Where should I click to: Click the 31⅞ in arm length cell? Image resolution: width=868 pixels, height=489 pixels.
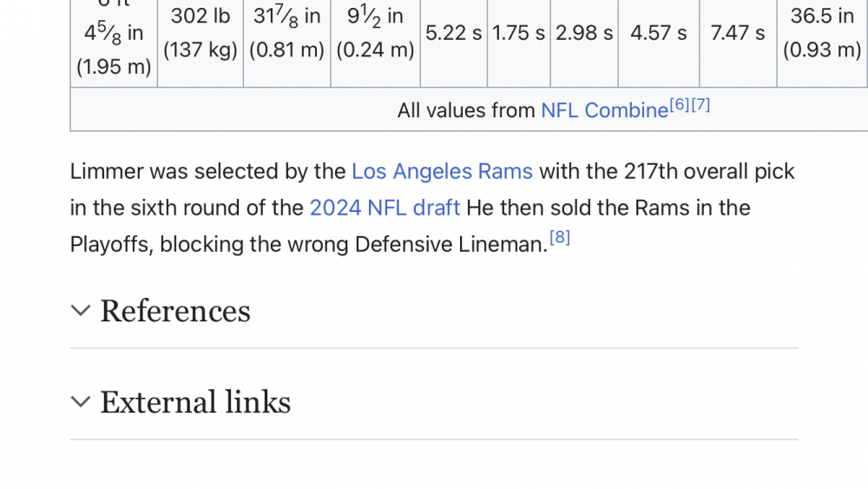[x=287, y=33]
